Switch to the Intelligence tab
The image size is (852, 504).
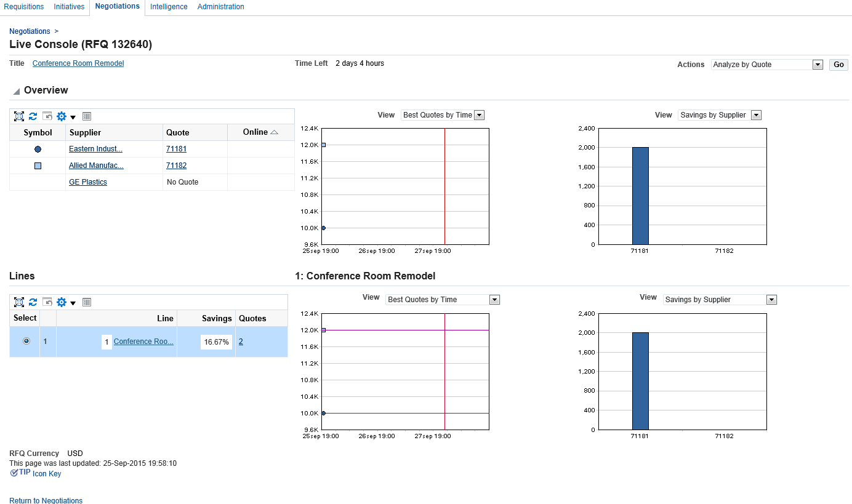(169, 7)
